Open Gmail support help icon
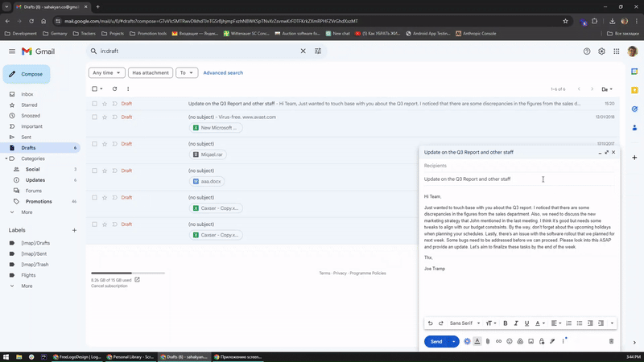644x362 pixels. [587, 51]
